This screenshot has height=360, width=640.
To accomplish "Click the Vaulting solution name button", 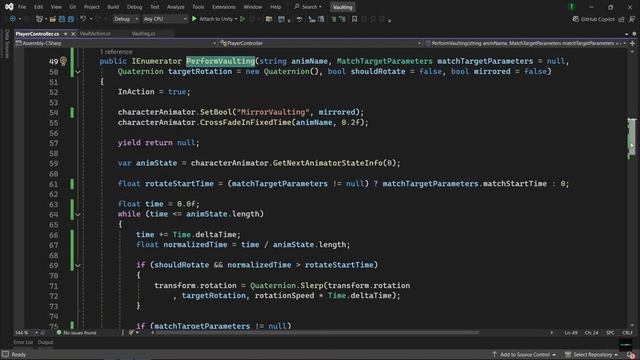I will coord(342,7).
